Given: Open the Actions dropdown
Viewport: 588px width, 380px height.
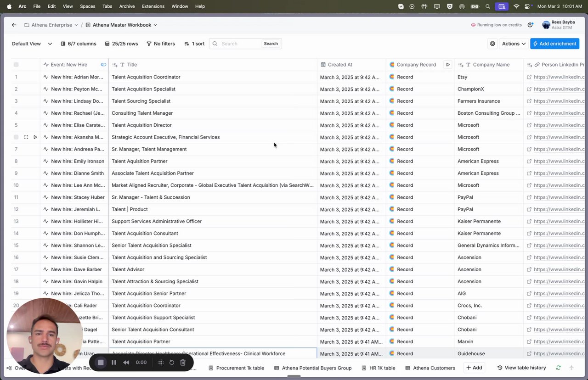Looking at the screenshot, I should coord(514,44).
